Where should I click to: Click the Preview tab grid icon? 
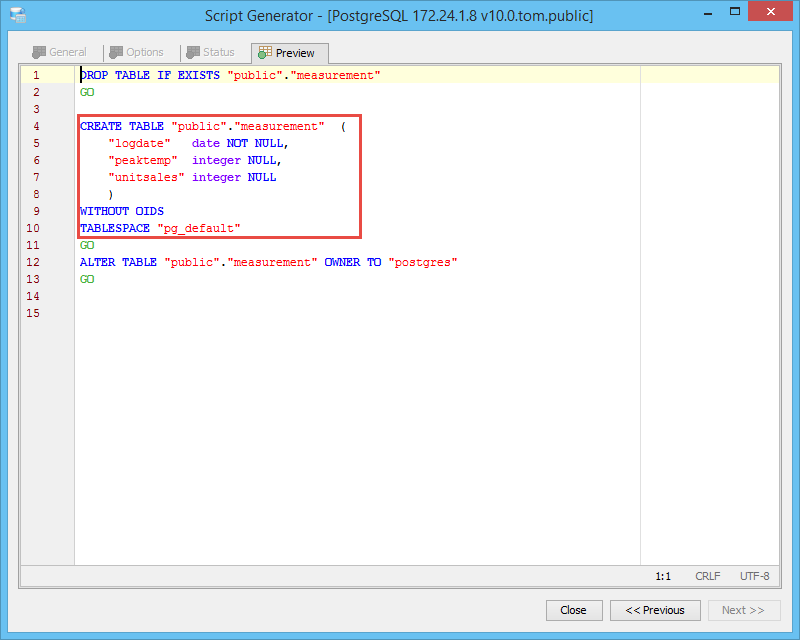tap(265, 53)
